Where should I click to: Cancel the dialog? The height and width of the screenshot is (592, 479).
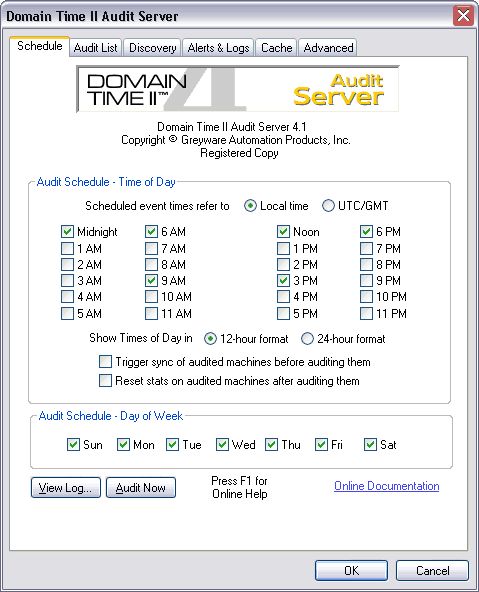pyautogui.click(x=433, y=570)
